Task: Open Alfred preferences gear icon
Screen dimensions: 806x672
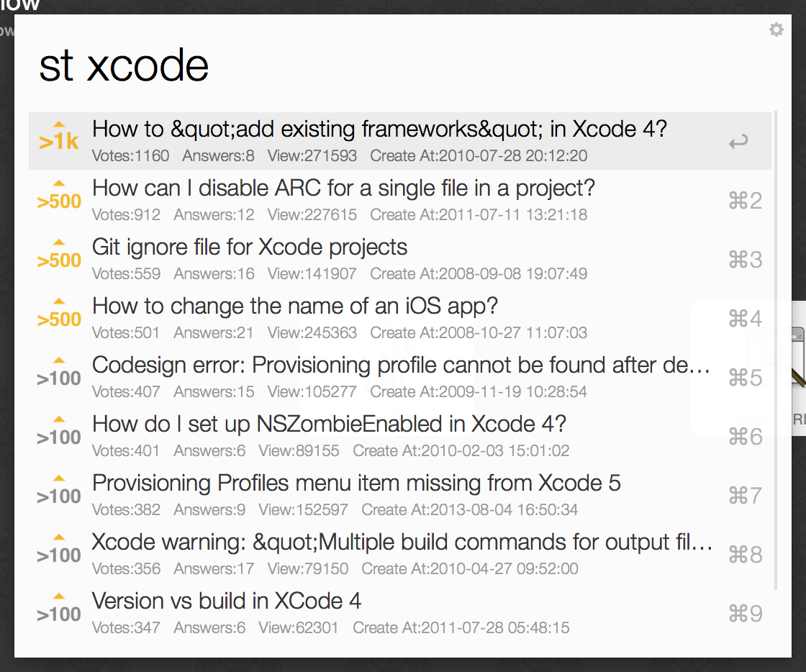Action: (x=776, y=29)
